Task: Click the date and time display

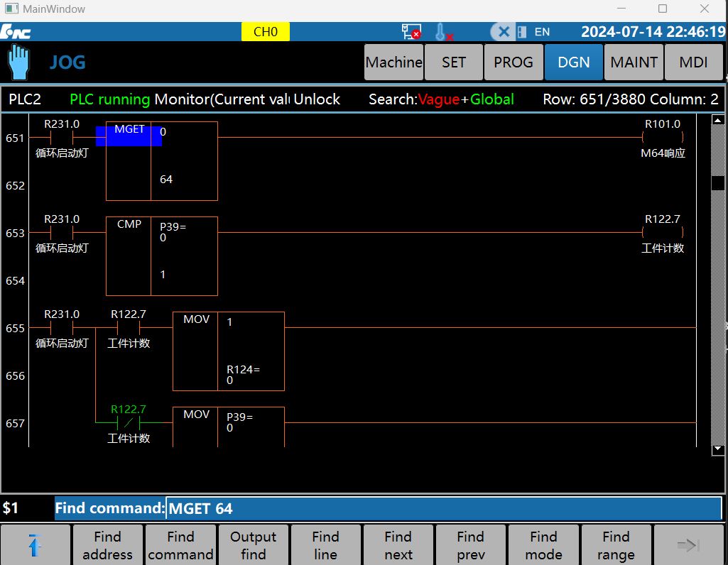Action: click(653, 31)
